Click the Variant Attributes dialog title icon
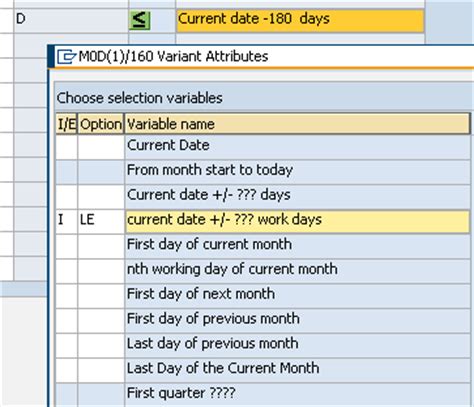This screenshot has width=474, height=407. pos(66,56)
